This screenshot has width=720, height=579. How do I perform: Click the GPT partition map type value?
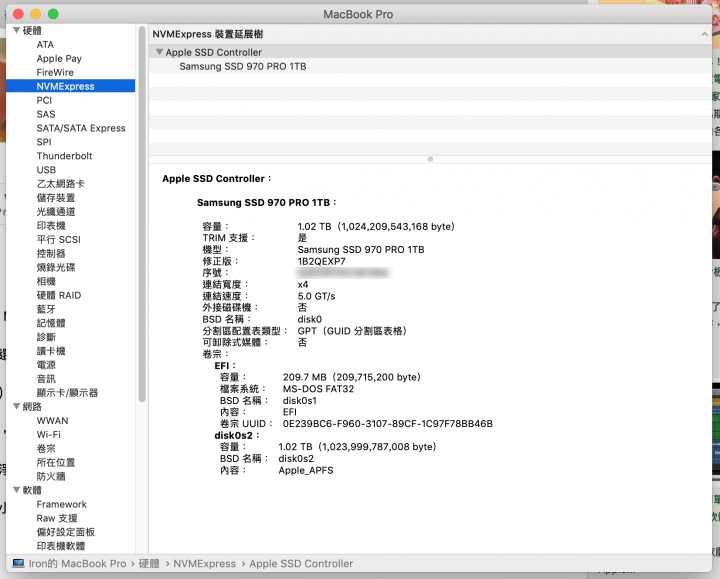click(352, 331)
